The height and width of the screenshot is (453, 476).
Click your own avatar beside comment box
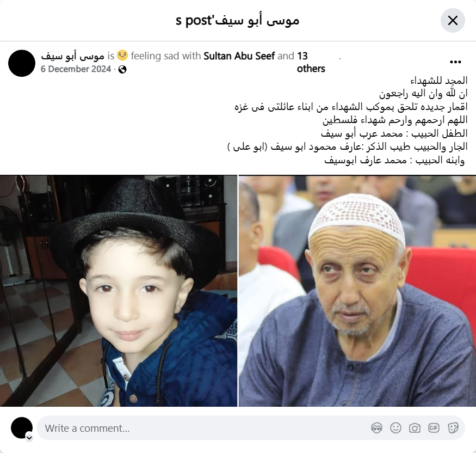[22, 428]
